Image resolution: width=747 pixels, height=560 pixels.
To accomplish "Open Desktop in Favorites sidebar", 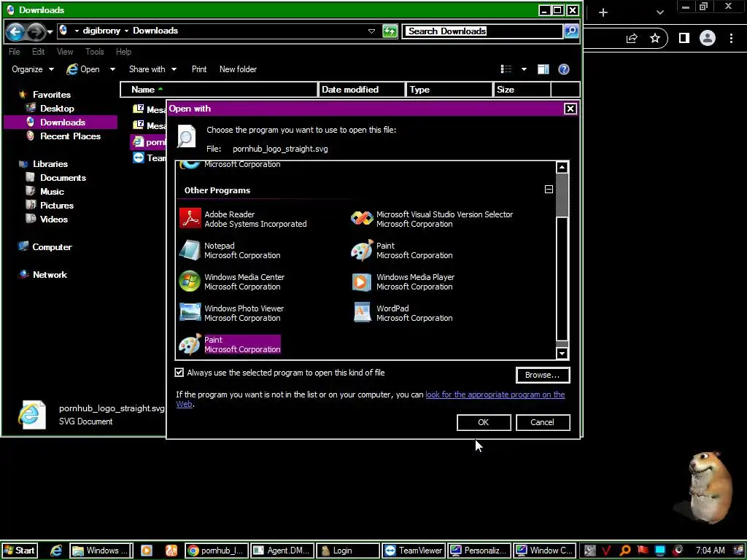I will (57, 109).
